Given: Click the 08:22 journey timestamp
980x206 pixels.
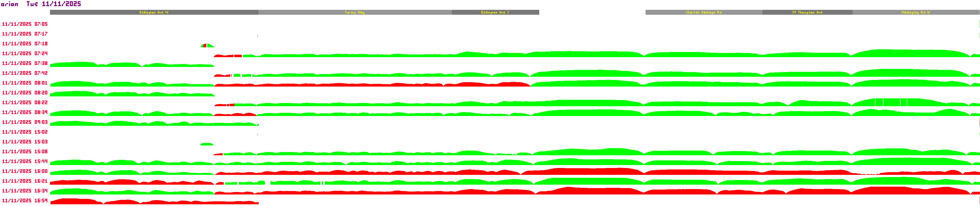Looking at the screenshot, I should point(25,103).
